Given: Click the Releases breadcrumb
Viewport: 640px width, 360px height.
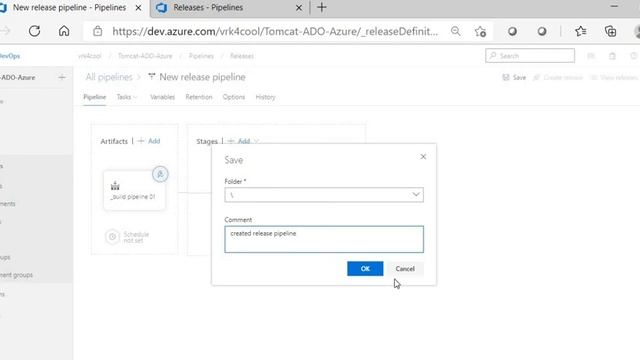Looking at the screenshot, I should (x=242, y=56).
